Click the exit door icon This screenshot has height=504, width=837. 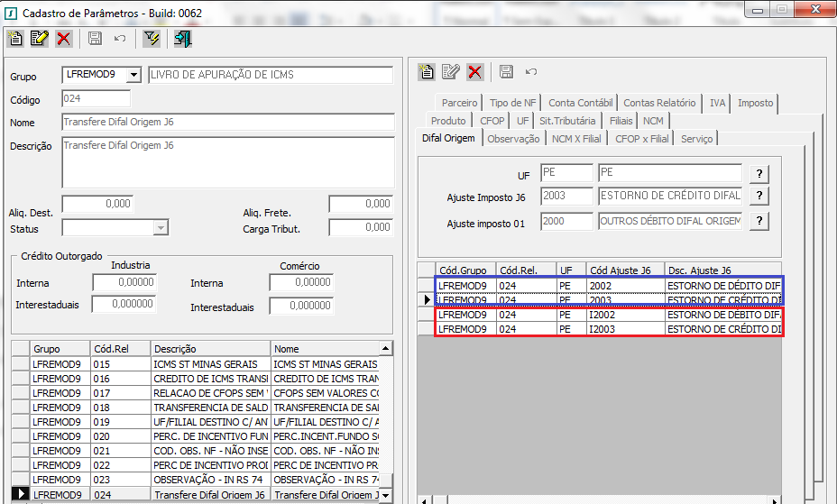pyautogui.click(x=183, y=38)
